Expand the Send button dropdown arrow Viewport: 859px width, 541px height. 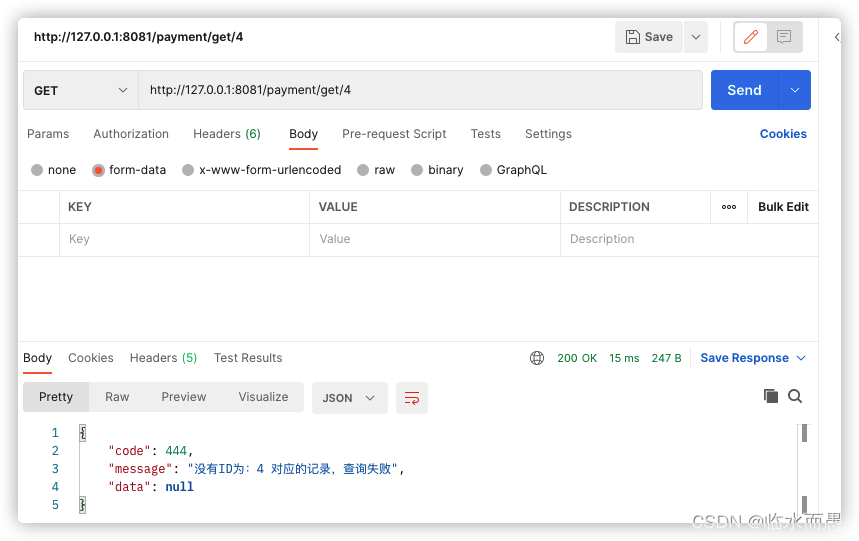pyautogui.click(x=795, y=90)
